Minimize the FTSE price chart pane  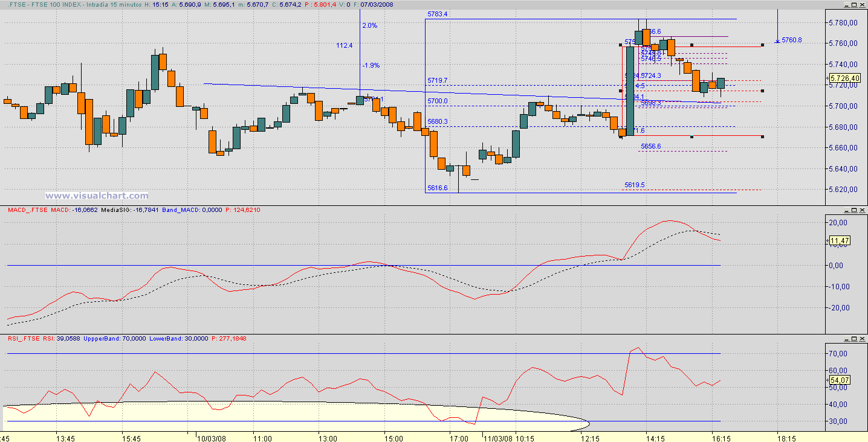(846, 4)
